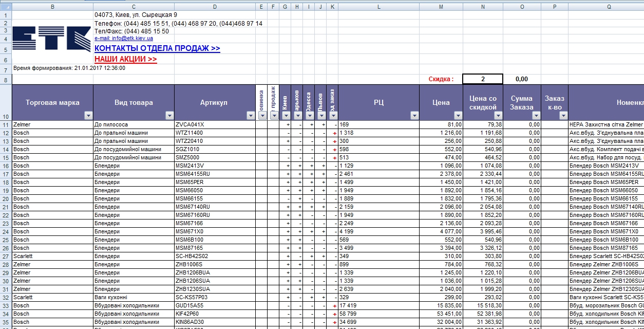The height and width of the screenshot is (329, 644).
Task: Select column N header
Action: coord(483,7)
